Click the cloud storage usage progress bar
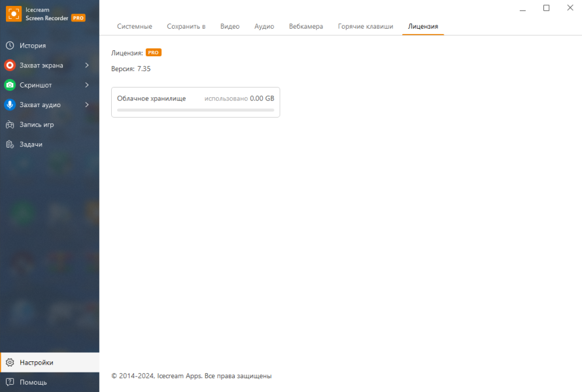 click(196, 110)
